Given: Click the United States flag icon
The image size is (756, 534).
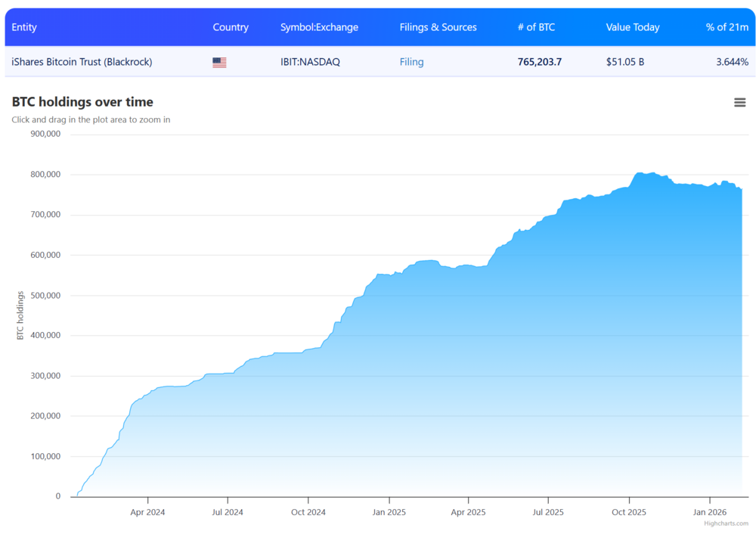Looking at the screenshot, I should (x=219, y=62).
